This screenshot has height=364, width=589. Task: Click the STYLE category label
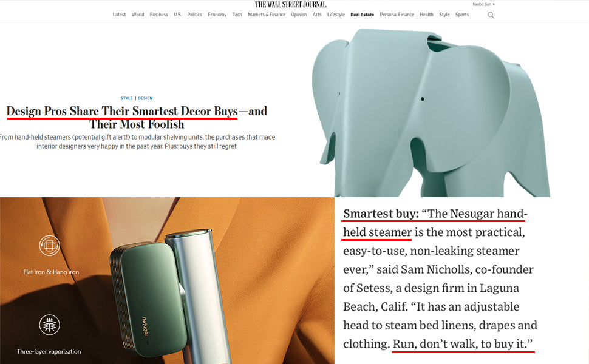(x=126, y=98)
